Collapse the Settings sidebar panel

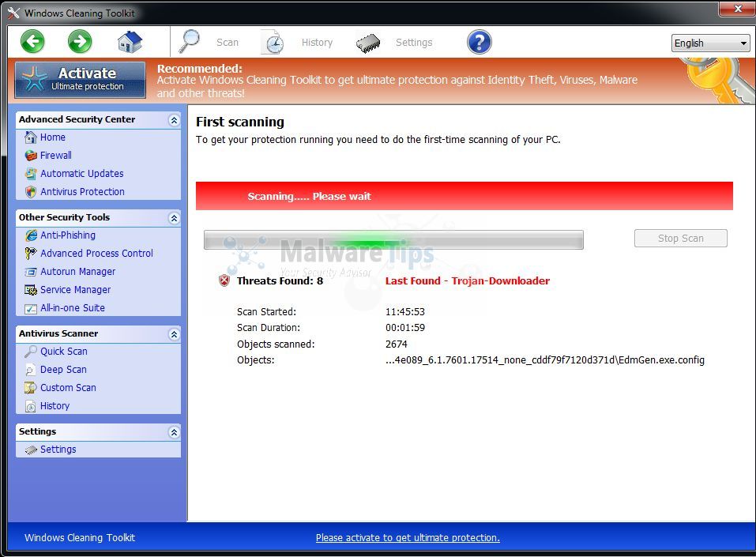coord(174,432)
